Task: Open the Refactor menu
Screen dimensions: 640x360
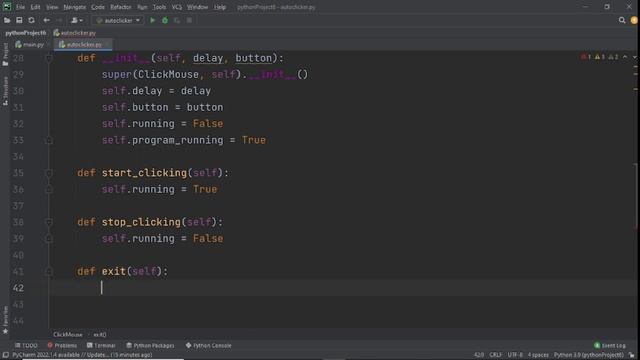Action: [121, 7]
